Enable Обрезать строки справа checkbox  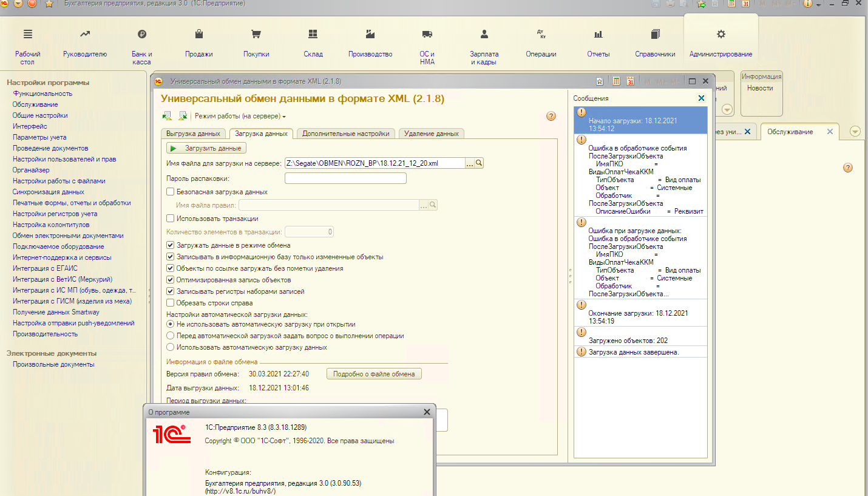(171, 303)
